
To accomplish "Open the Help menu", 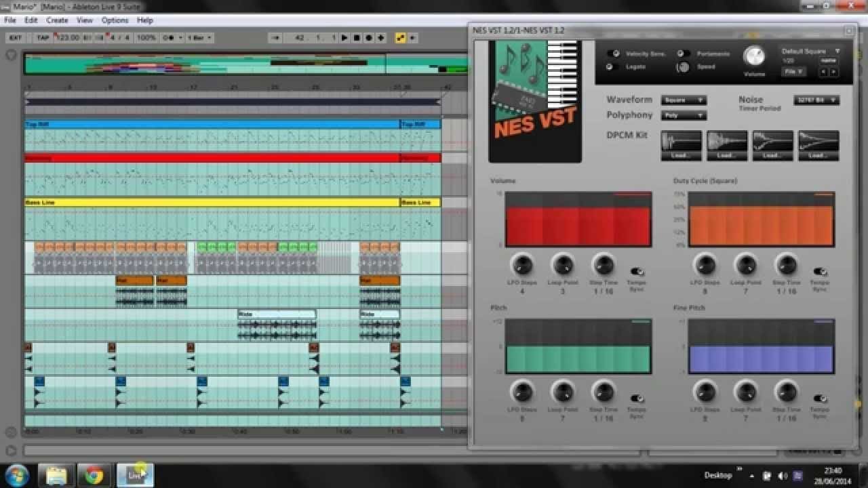I will click(145, 20).
